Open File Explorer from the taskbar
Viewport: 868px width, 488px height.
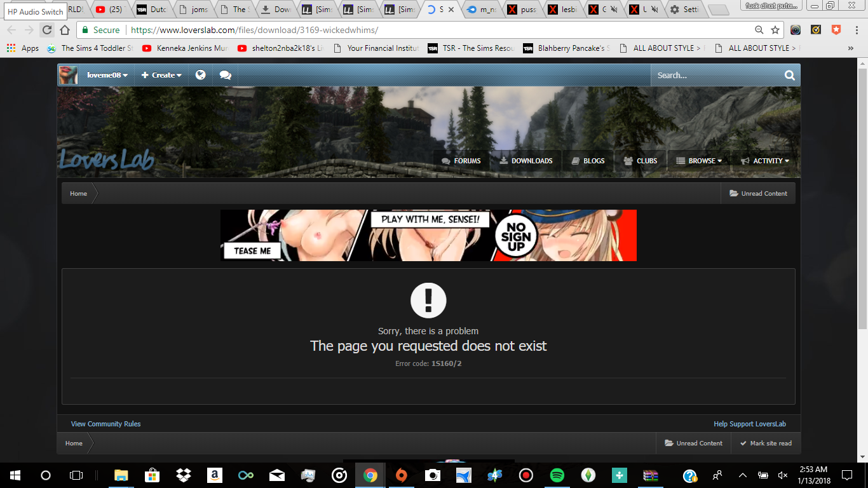pyautogui.click(x=121, y=475)
